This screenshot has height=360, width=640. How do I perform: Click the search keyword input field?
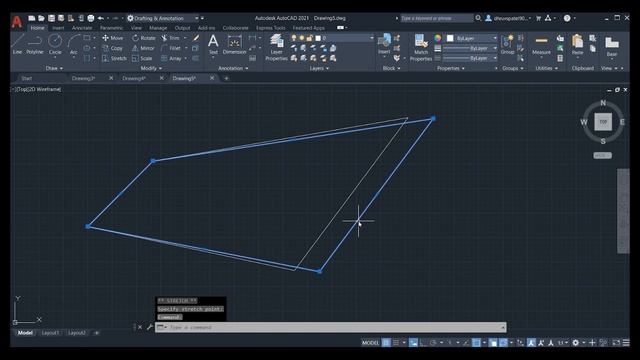coord(436,18)
